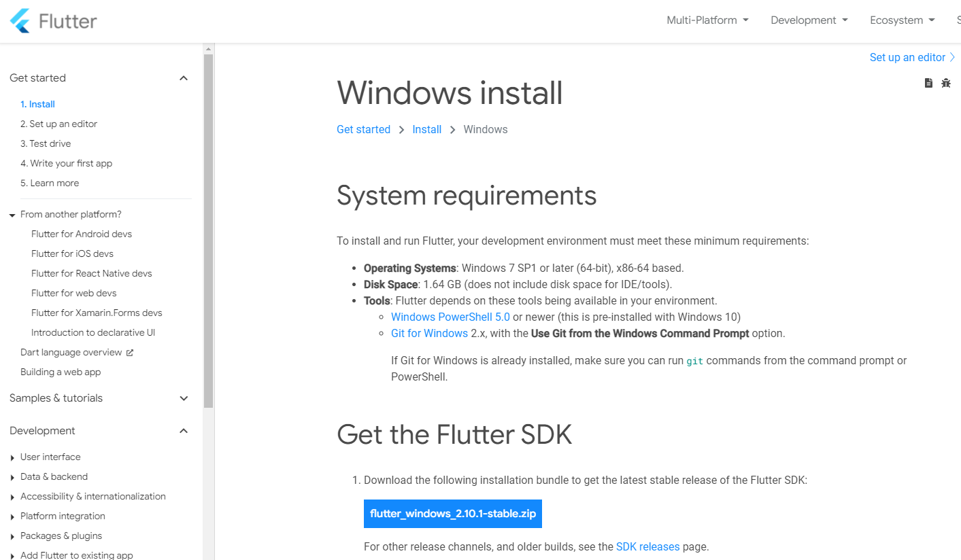Click the System requirements heading
Screen dimensions: 961x560
(x=467, y=195)
